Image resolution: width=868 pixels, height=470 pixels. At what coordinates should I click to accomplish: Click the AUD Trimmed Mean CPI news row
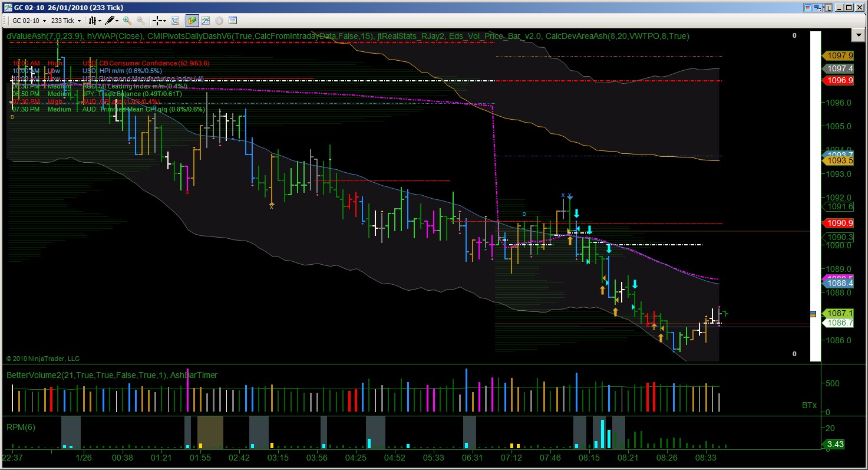click(108, 109)
